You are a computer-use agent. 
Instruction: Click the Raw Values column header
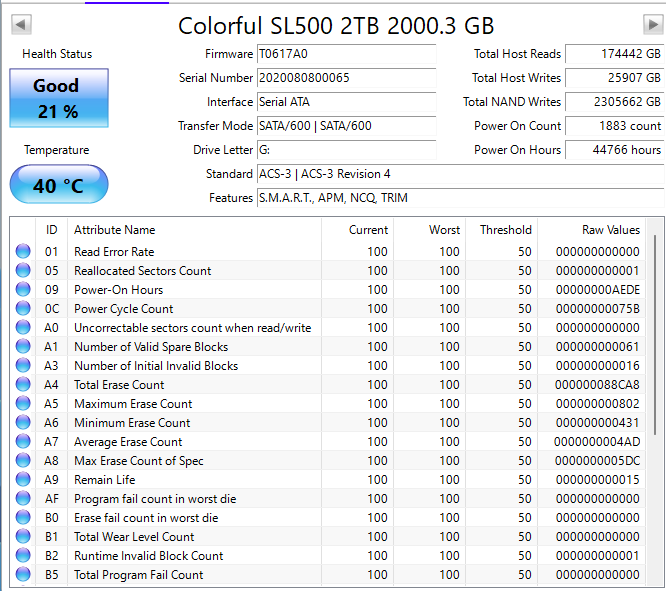[591, 230]
